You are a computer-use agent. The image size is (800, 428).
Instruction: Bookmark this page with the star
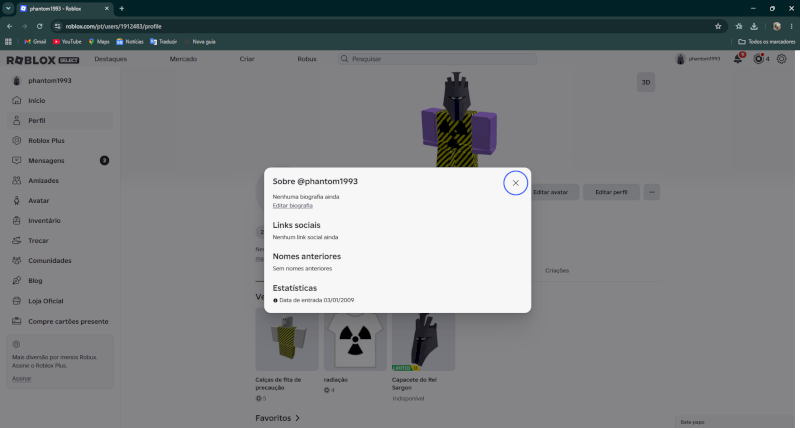pos(718,26)
